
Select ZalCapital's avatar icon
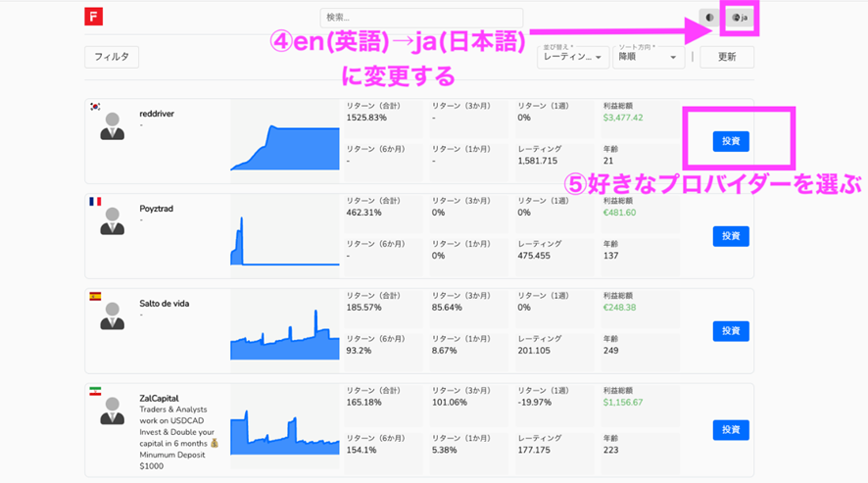tap(112, 411)
